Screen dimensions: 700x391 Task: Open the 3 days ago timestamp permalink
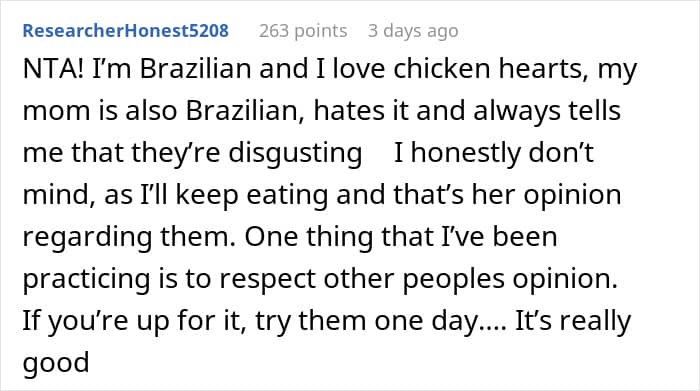pos(413,31)
